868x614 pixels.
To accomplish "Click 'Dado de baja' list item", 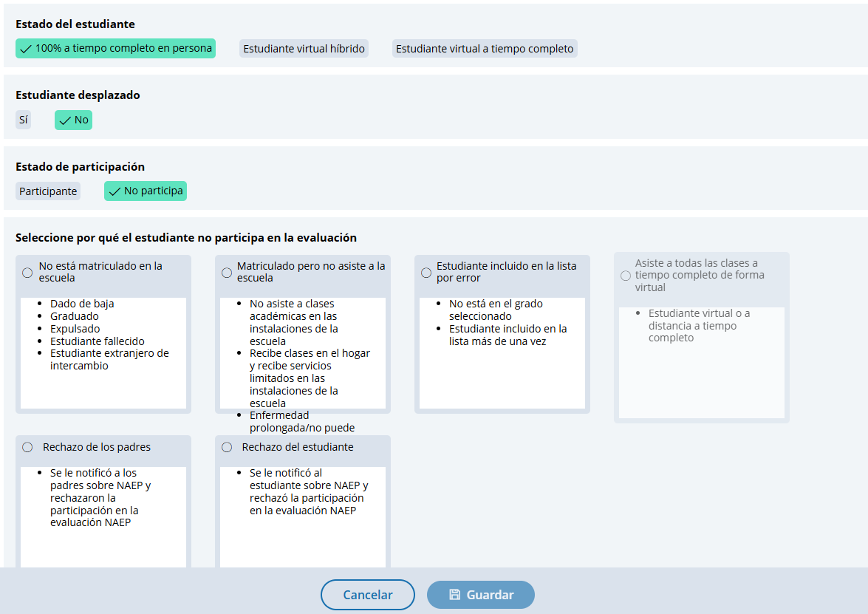I will pyautogui.click(x=82, y=304).
